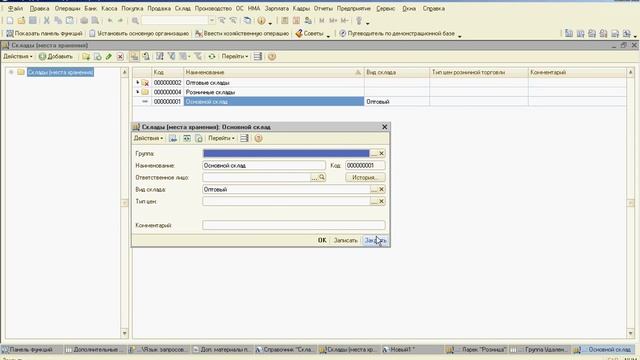640x360 pixels.
Task: Expand the Оптовые склады folder row
Action: coord(138,82)
